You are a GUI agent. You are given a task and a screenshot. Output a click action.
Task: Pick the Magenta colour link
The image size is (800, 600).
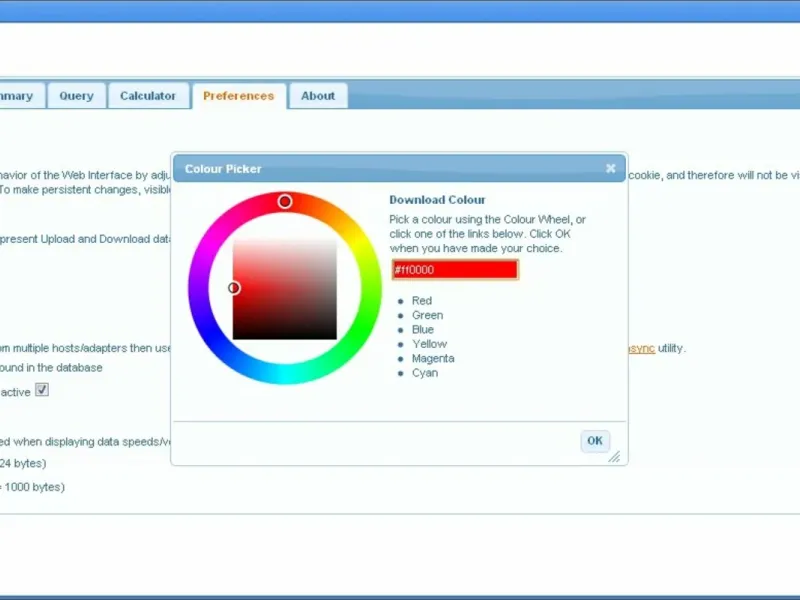pos(433,359)
